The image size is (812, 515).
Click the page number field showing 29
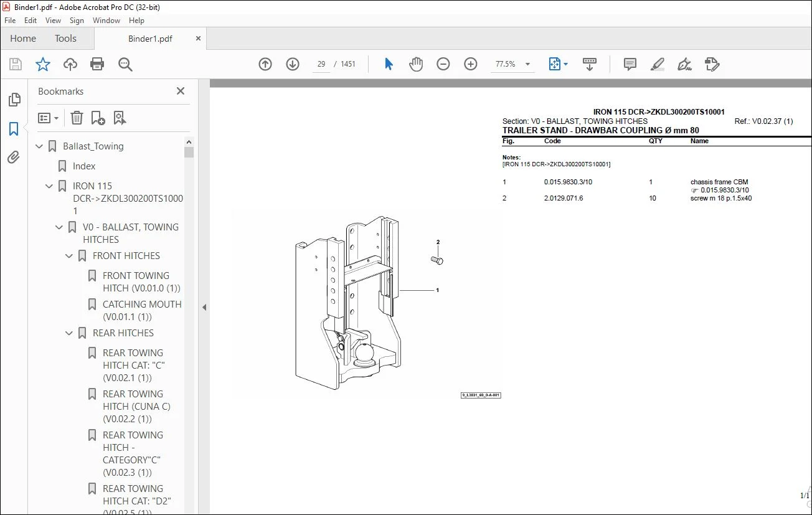coord(321,64)
